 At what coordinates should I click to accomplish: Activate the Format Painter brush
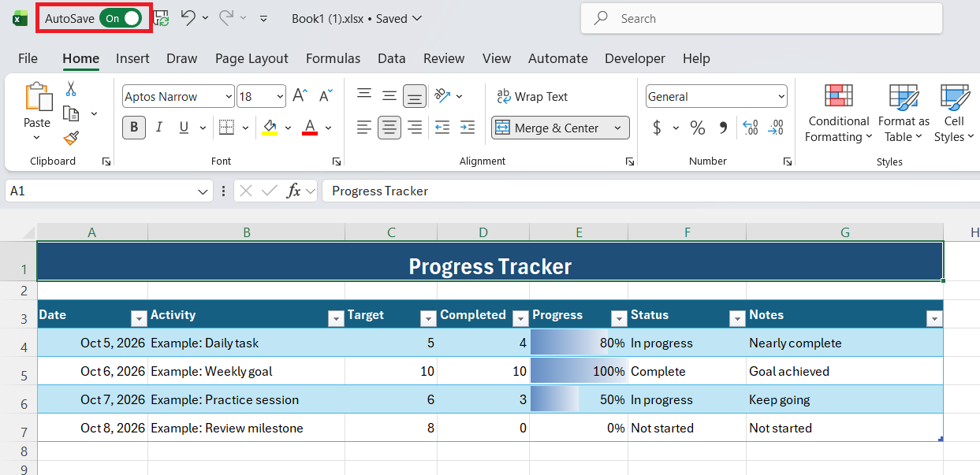click(71, 139)
